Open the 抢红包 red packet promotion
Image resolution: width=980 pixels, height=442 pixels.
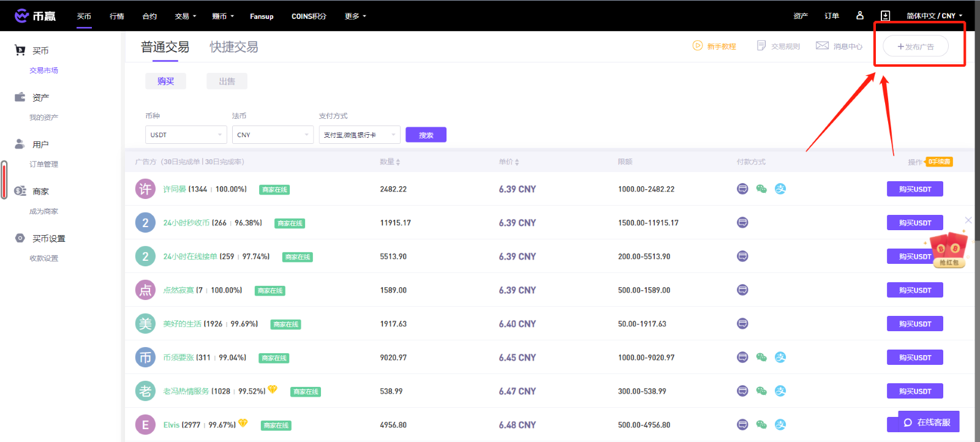coord(949,250)
